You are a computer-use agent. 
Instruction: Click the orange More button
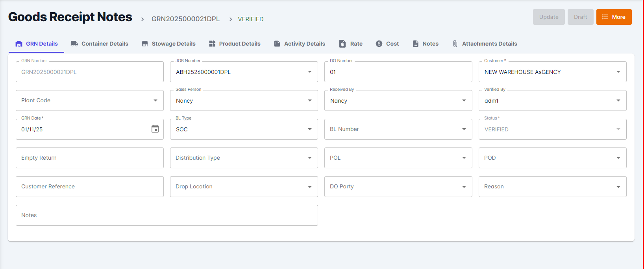click(614, 17)
